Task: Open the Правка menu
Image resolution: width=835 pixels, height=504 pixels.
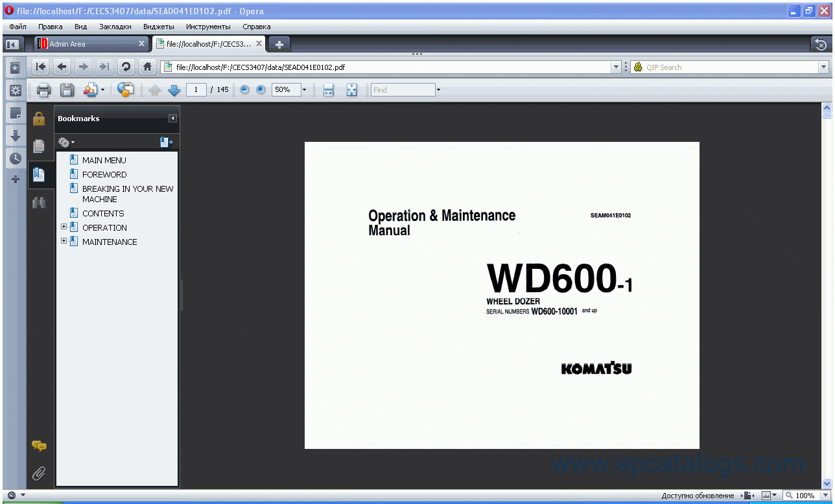Action: tap(51, 27)
